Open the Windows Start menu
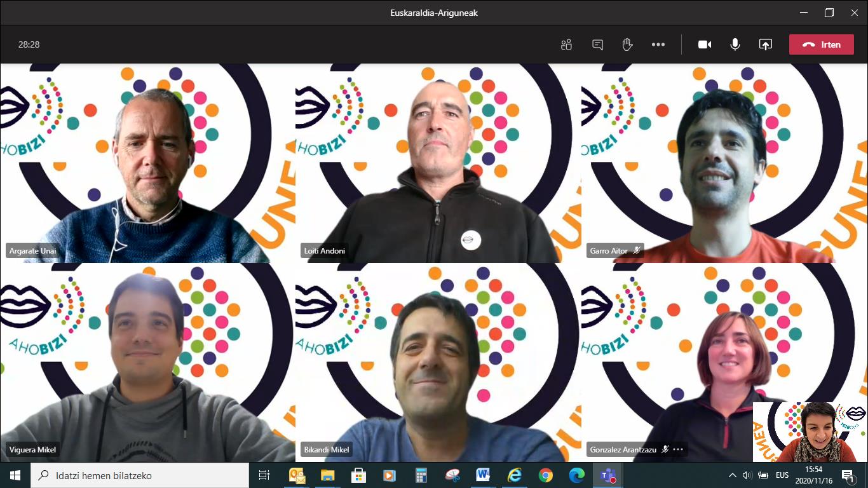The width and height of the screenshot is (868, 488). point(15,475)
